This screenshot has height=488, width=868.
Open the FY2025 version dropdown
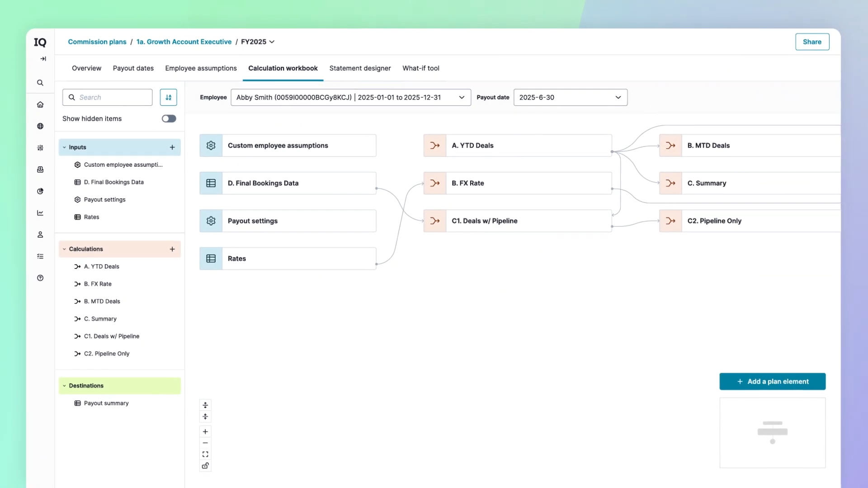point(258,42)
